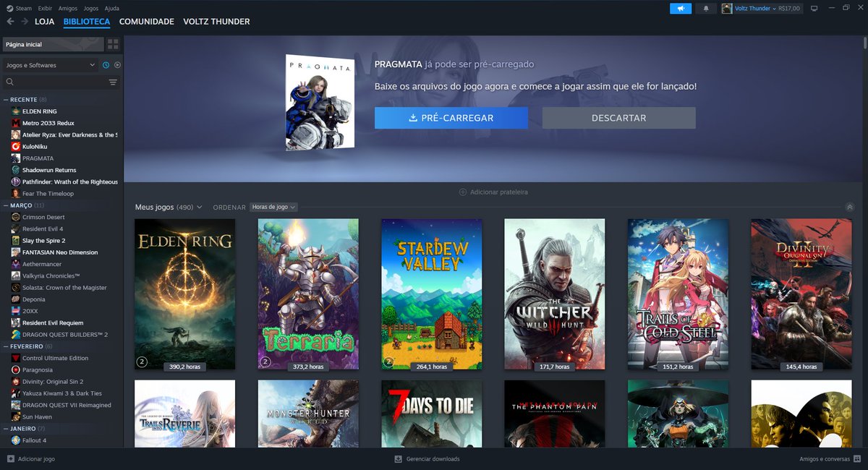Image resolution: width=868 pixels, height=470 pixels.
Task: Click the ELDEN RING icon in sidebar
Action: (16, 111)
